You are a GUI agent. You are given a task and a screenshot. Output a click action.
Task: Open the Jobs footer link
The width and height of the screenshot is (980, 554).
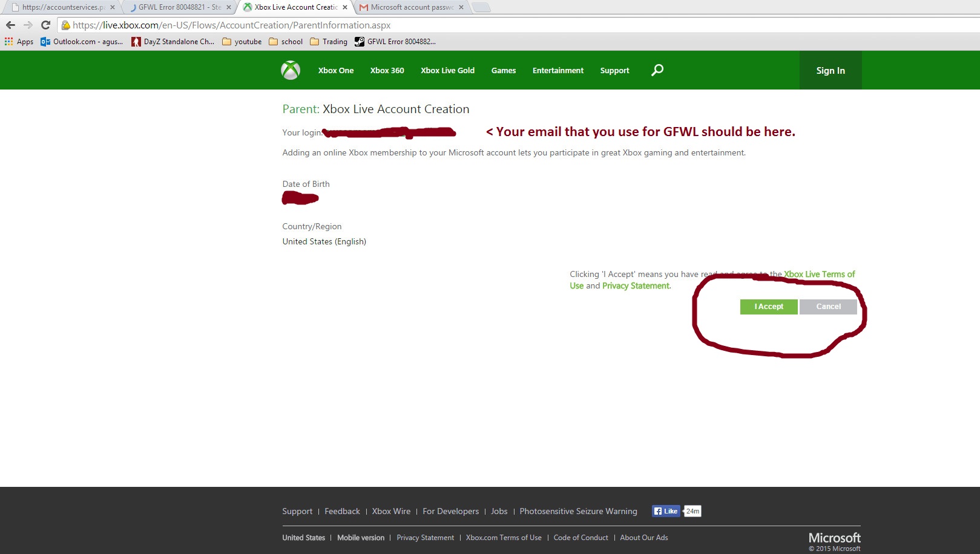(x=499, y=511)
